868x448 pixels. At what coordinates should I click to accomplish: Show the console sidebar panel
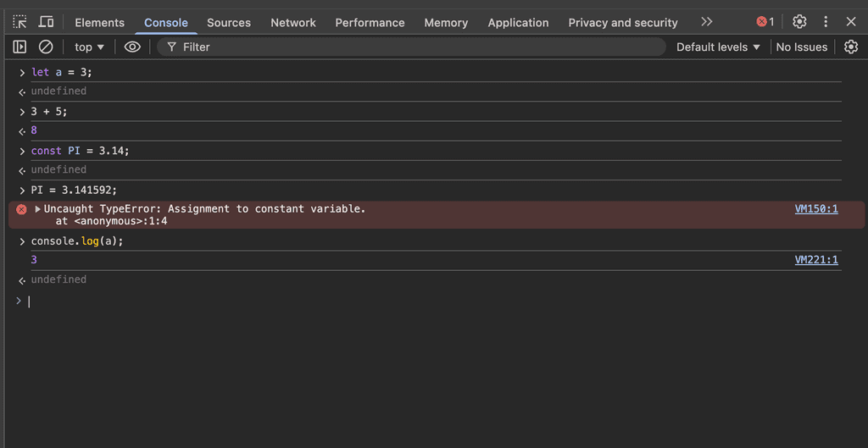click(x=19, y=47)
